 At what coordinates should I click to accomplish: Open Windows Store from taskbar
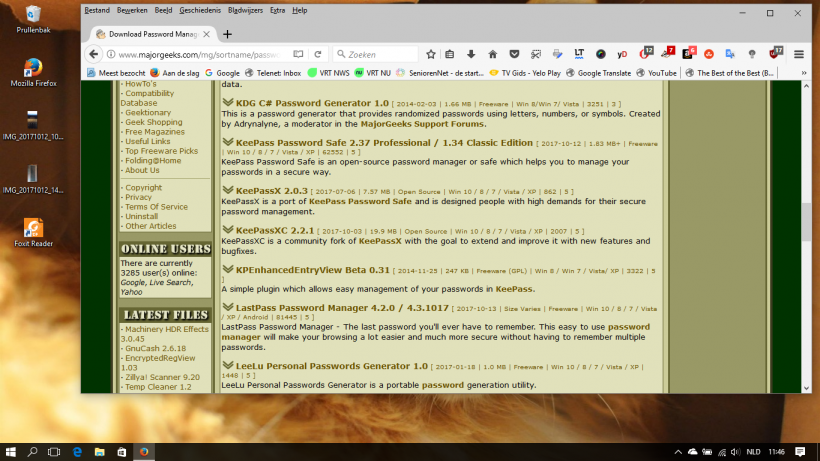point(121,452)
